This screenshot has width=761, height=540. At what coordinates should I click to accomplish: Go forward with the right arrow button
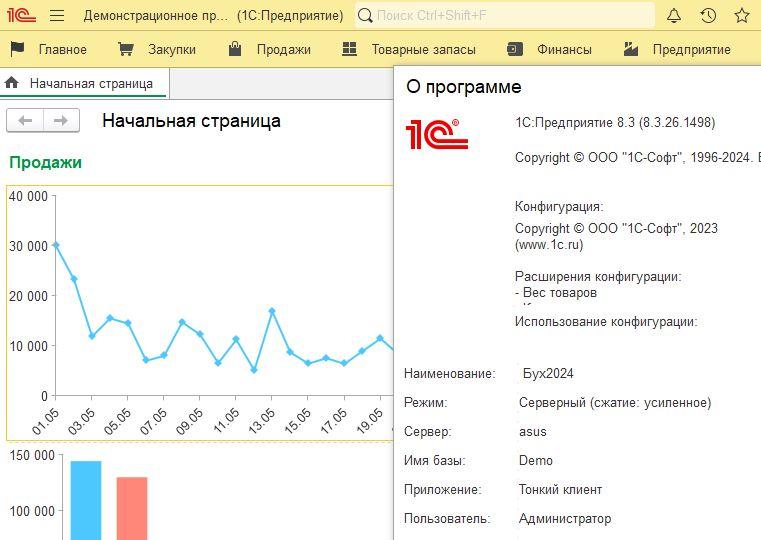point(61,120)
